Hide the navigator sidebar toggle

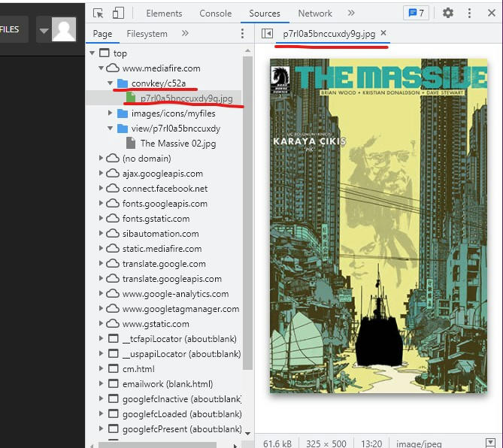267,33
